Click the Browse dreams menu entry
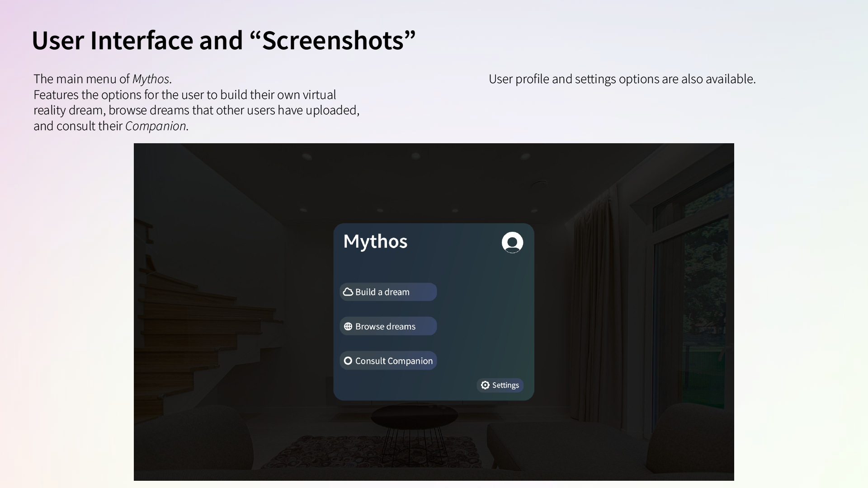The width and height of the screenshot is (868, 488). click(x=388, y=326)
